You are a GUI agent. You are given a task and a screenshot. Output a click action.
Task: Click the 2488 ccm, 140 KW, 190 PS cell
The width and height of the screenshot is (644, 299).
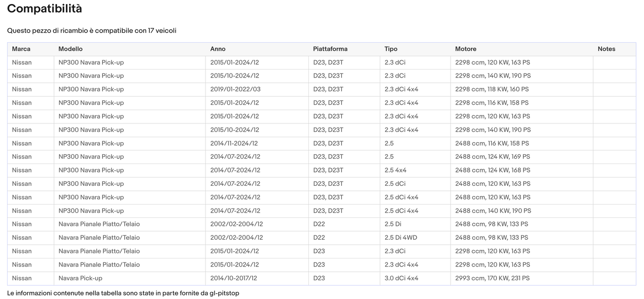click(x=493, y=211)
